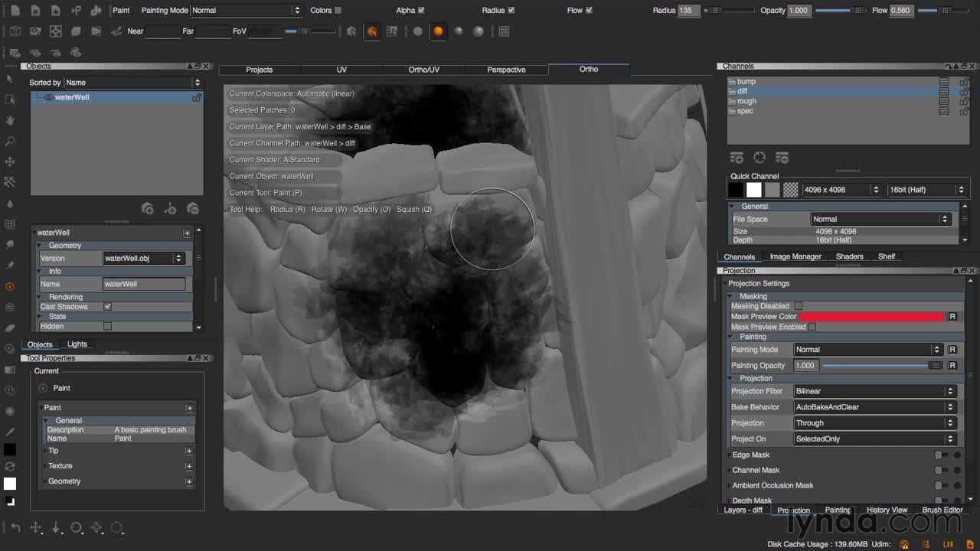
Task: Click the orange flat lighting sphere
Action: pos(438,31)
